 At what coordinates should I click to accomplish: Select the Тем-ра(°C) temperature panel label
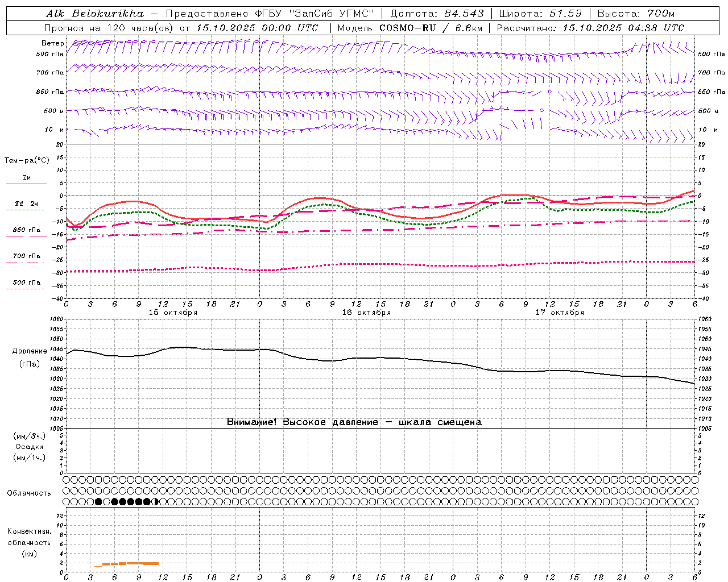tap(27, 161)
